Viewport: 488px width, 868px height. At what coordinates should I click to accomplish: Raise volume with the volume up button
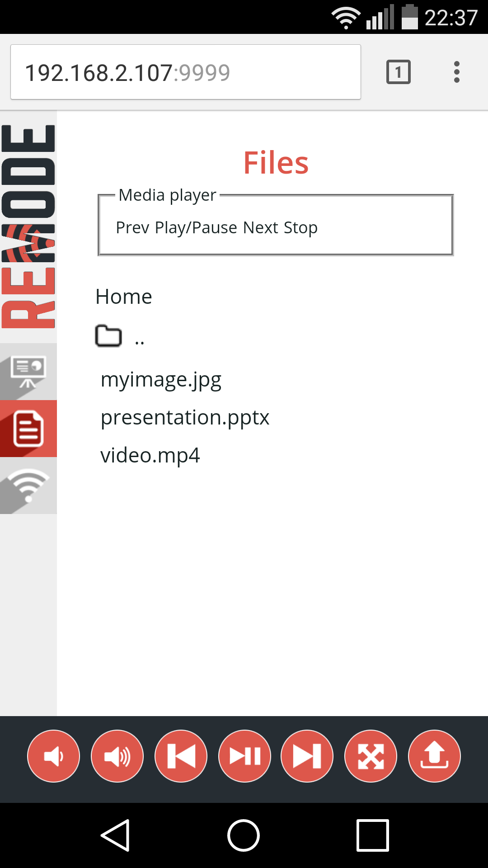tap(117, 756)
